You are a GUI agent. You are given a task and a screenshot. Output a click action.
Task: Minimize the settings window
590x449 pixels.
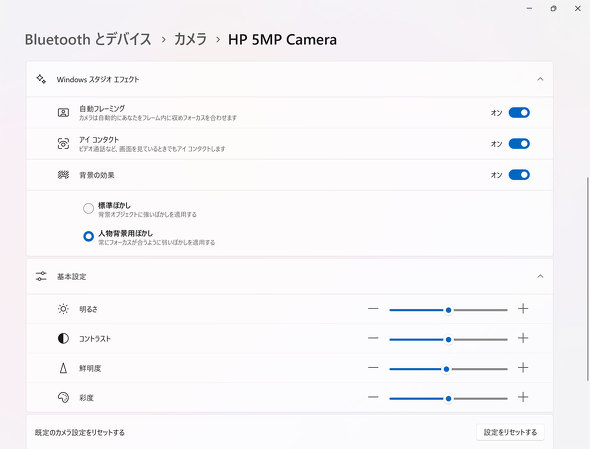pos(529,8)
